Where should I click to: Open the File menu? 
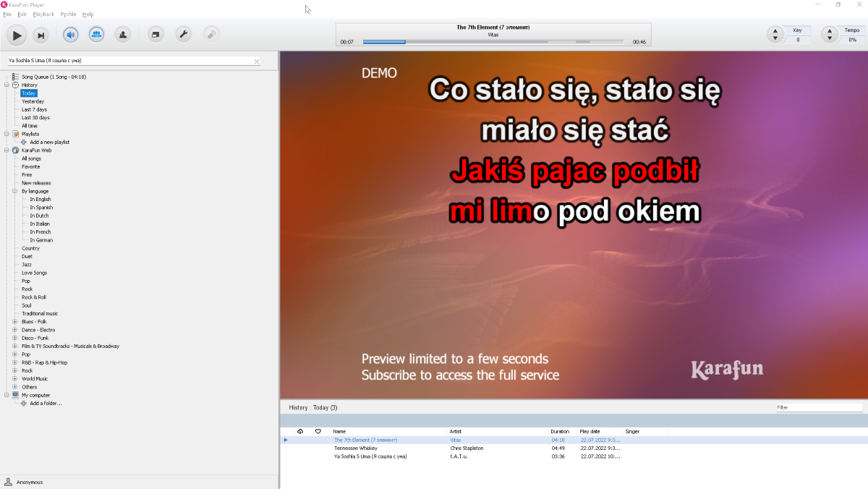click(x=7, y=14)
